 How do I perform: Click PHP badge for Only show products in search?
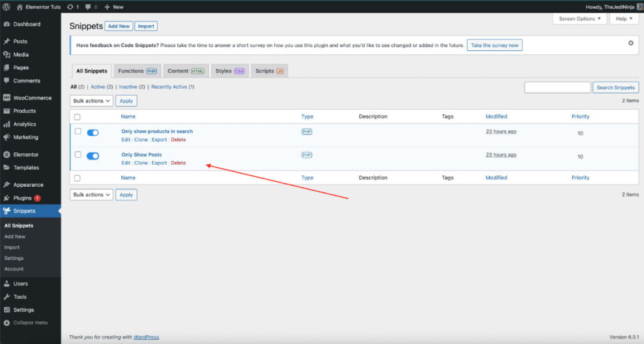[307, 132]
